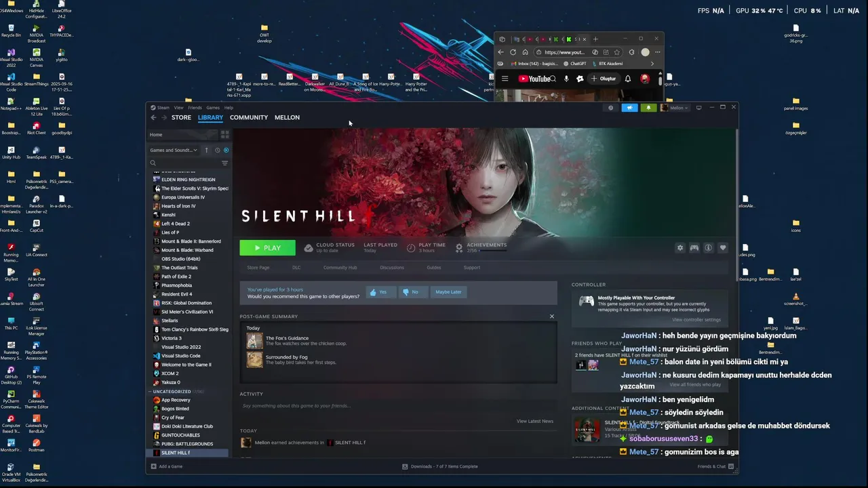Open Surrounded by Fog achievement thumbnail
868x488 pixels.
tap(254, 360)
